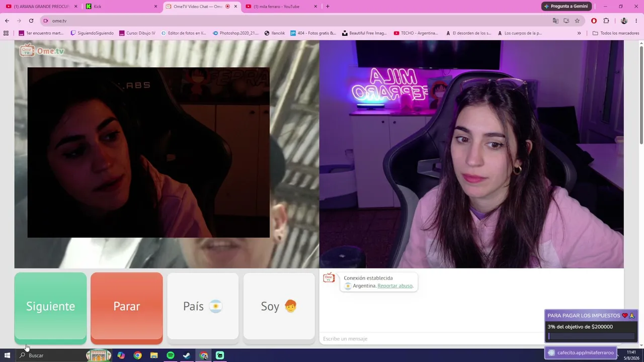This screenshot has width=644, height=362.
Task: Select the OmeTV Video Chat tab
Action: (196, 7)
